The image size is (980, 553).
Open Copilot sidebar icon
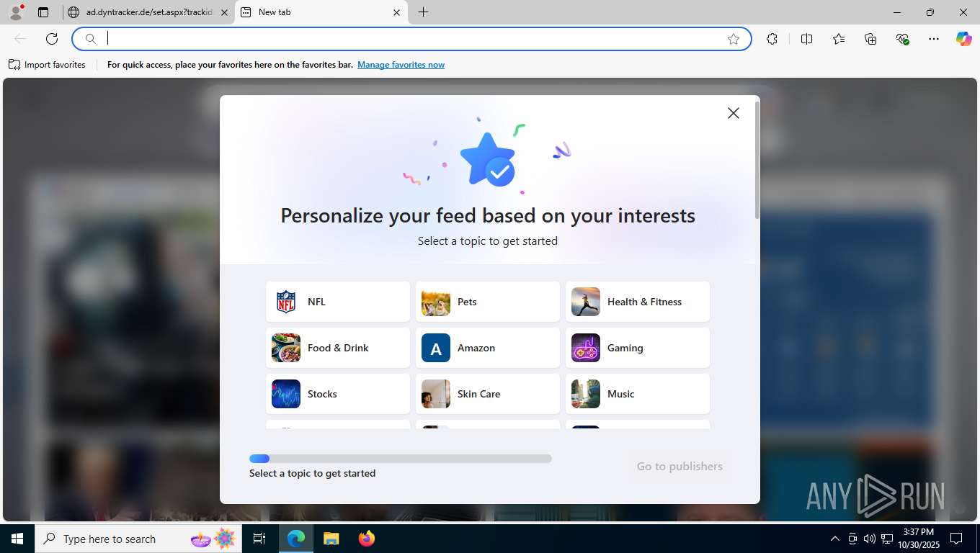tap(964, 39)
